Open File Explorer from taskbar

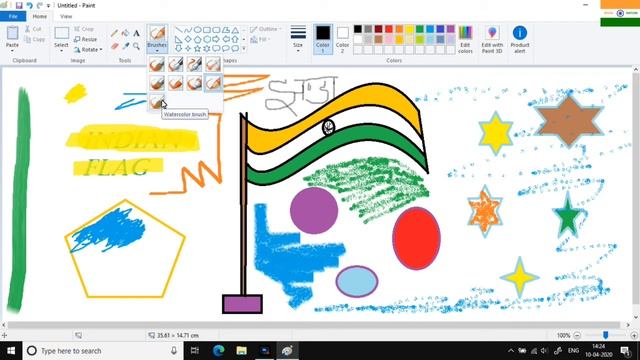[x=242, y=351]
